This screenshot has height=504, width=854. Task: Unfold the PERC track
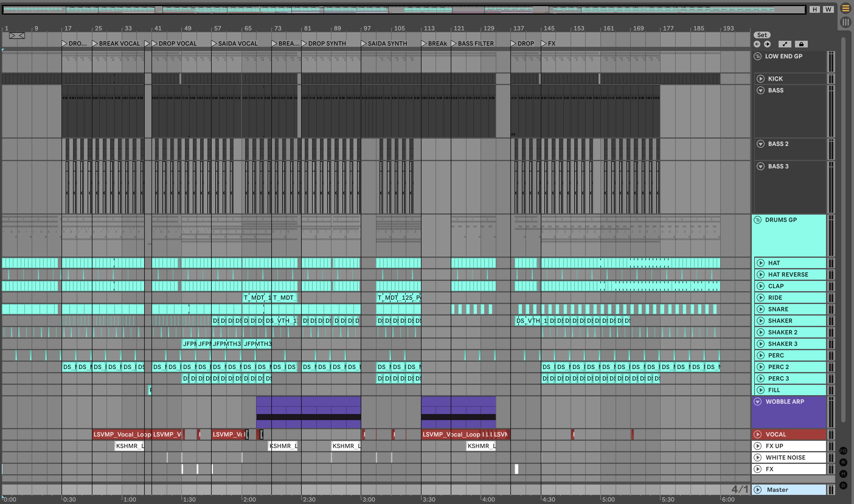click(761, 356)
